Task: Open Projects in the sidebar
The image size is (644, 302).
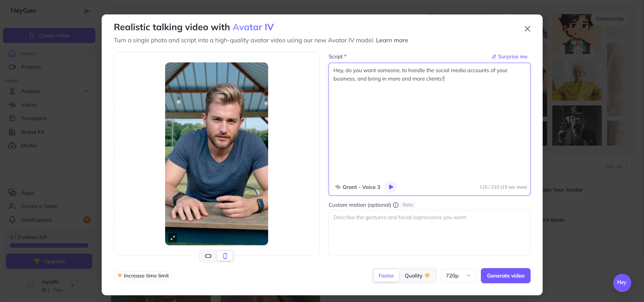Action: click(49, 67)
